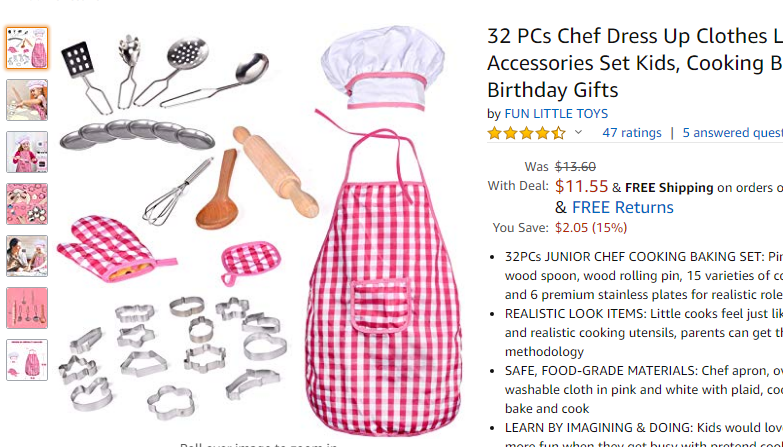Open the 47 ratings link
The width and height of the screenshot is (783, 447).
pos(632,132)
